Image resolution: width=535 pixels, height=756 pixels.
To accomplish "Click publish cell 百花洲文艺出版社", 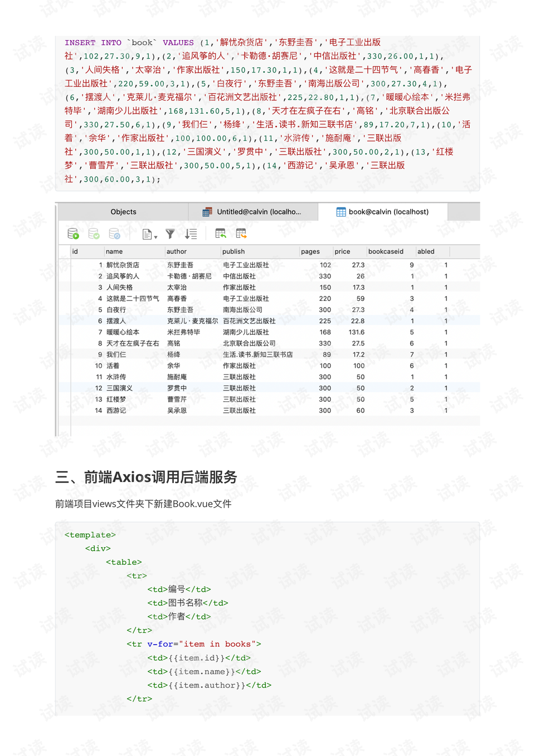I will click(249, 321).
